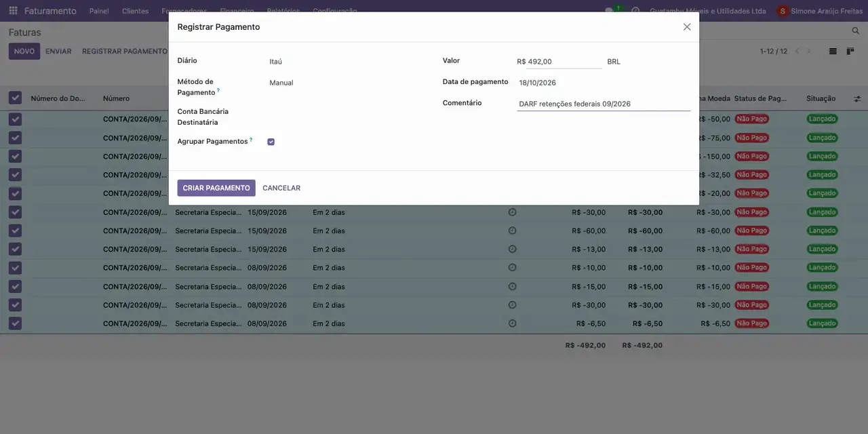
Task: Open activity clock on R$ -6,50 row
Action: (x=512, y=323)
